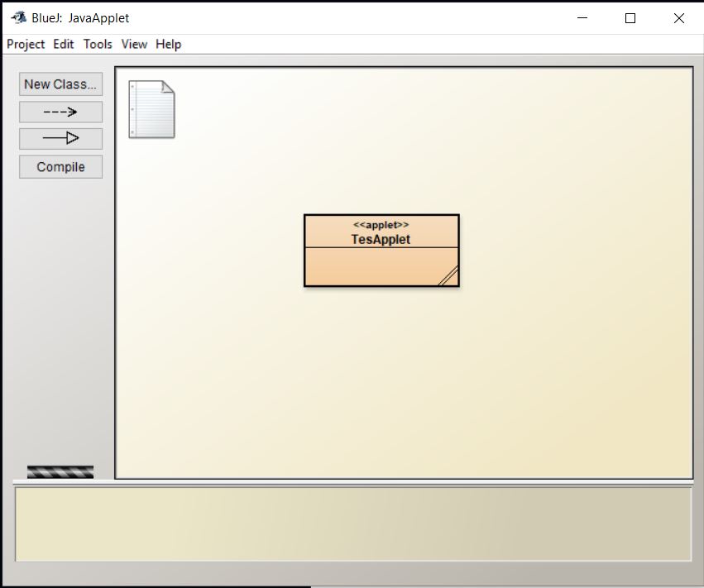
Task: Open the Project menu
Action: pyautogui.click(x=25, y=44)
